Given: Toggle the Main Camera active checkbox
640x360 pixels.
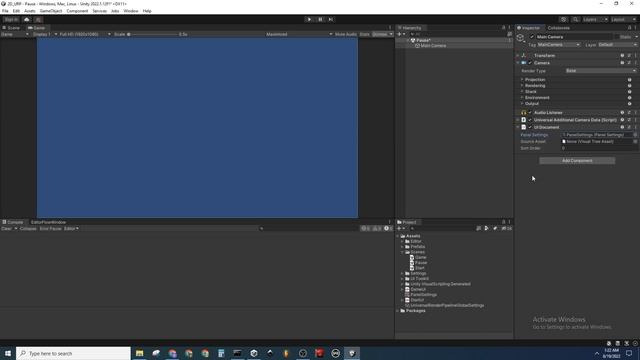Looking at the screenshot, I should click(531, 37).
